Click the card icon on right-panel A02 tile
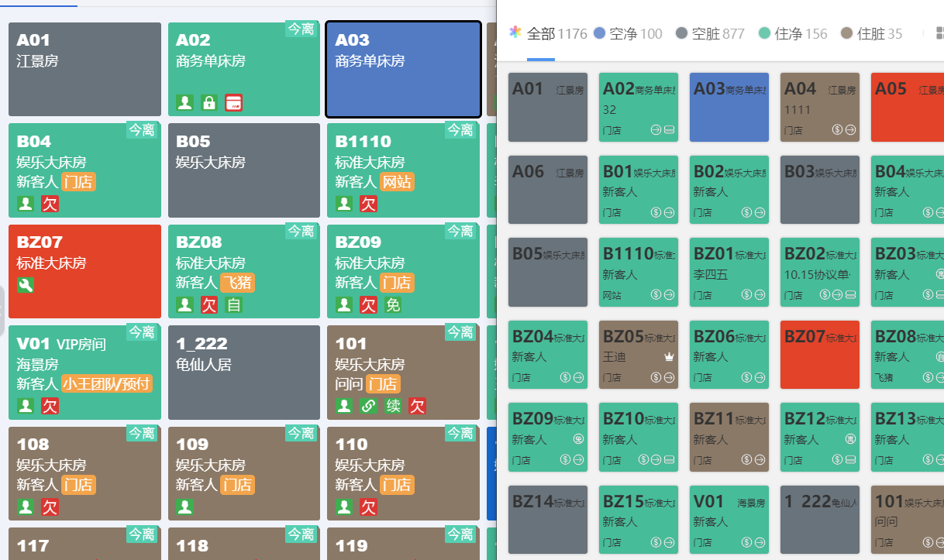This screenshot has width=944, height=560. 669,129
